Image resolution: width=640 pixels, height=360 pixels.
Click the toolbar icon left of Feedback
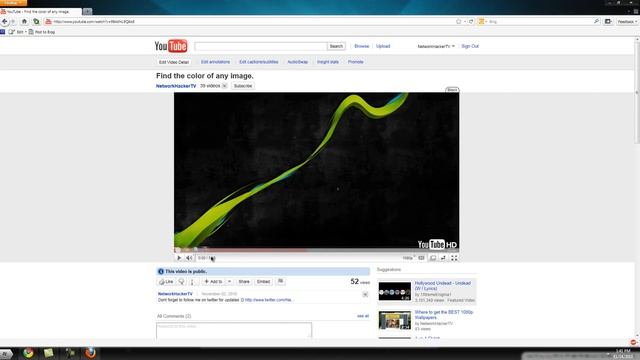(608, 21)
